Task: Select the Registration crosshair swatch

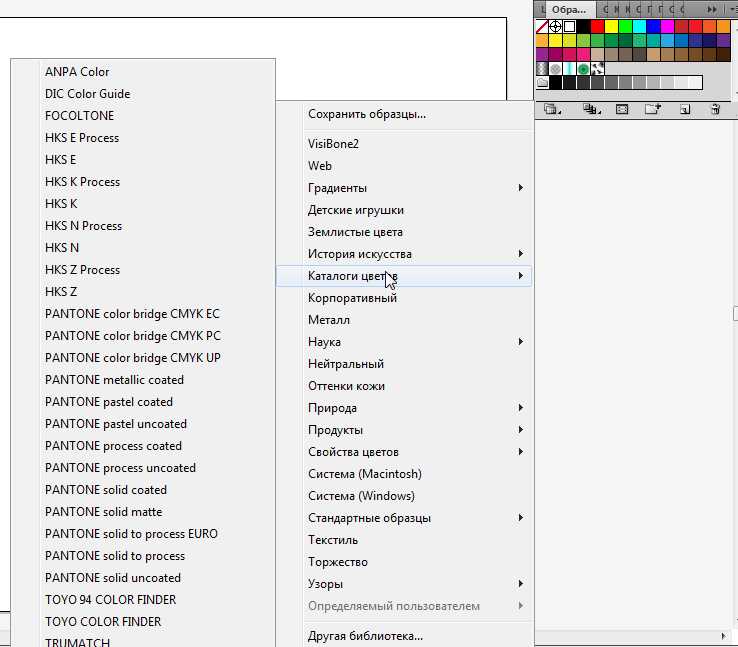Action: point(555,26)
